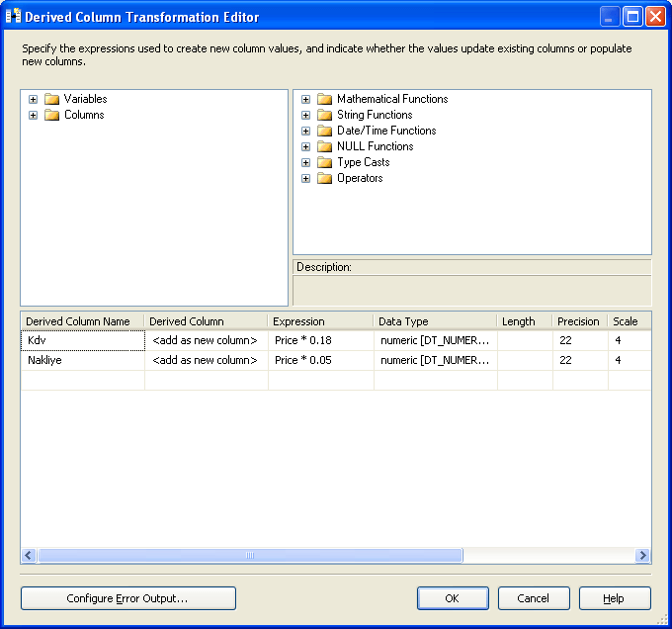Open Help for this editor

615,598
